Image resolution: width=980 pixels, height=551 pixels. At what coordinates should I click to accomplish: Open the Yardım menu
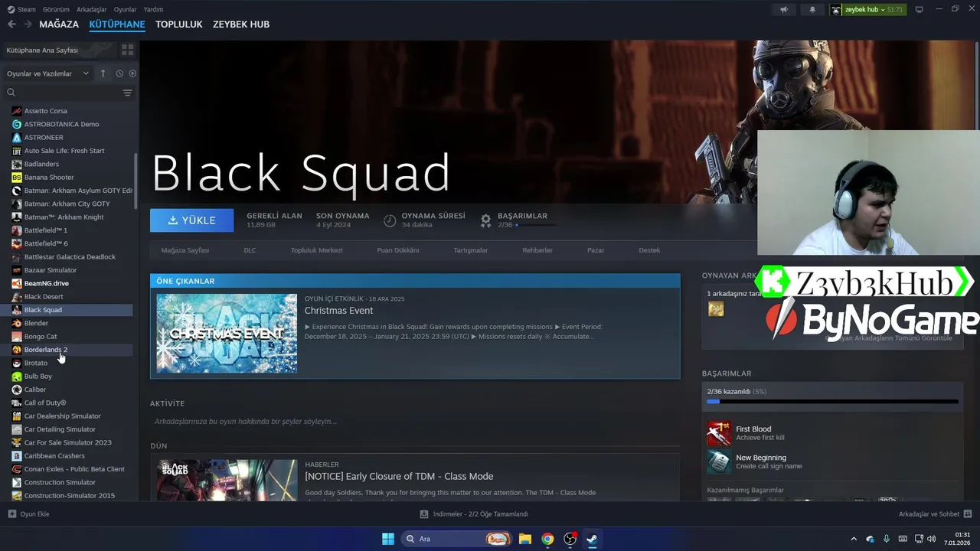coord(153,9)
